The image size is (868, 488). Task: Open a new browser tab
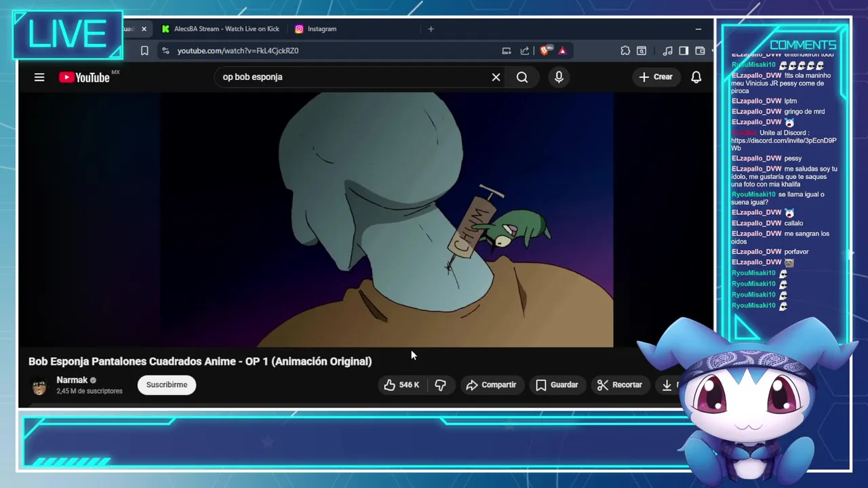pos(431,29)
